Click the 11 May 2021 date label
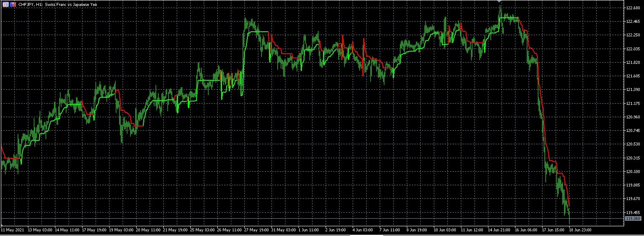The width and height of the screenshot is (644, 236). coord(12,230)
